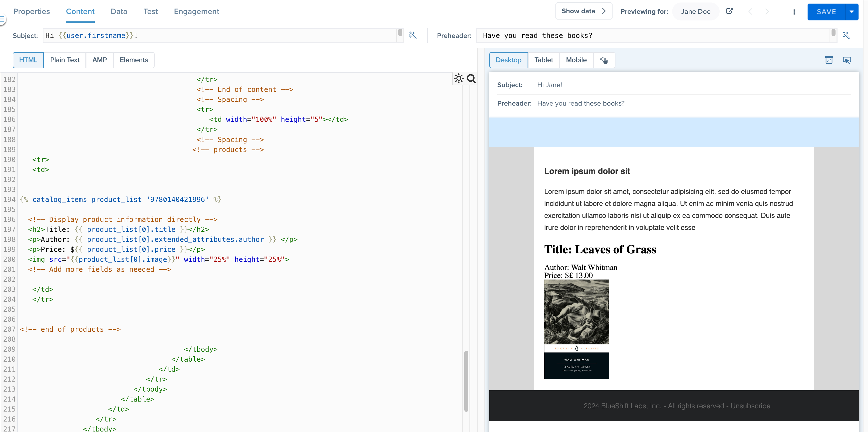Click 'Have you read these books?' preview text
868x432 pixels.
(x=580, y=103)
